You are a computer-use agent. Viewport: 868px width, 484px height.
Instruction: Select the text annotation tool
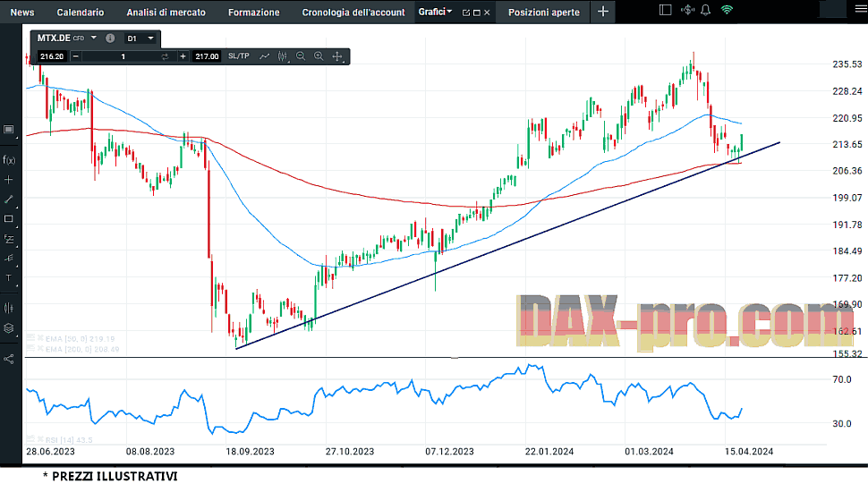pos(8,278)
